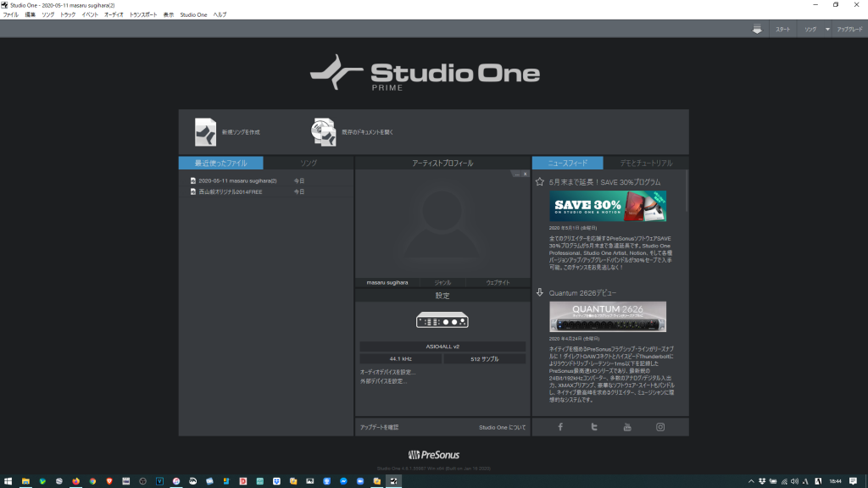
Task: Open the PreSonus YouTube channel icon
Action: pos(627,427)
